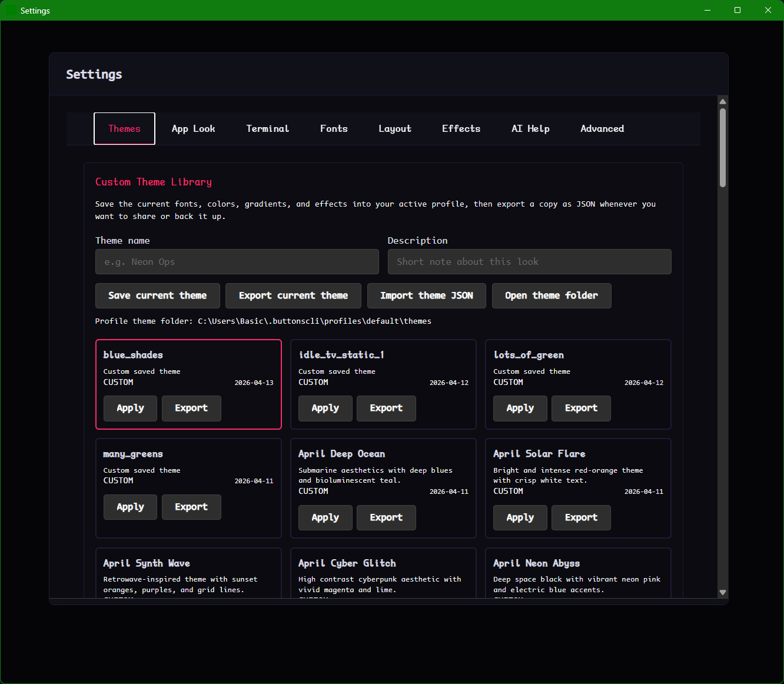Click the scrollbar up arrow
The width and height of the screenshot is (784, 684).
coord(723,102)
